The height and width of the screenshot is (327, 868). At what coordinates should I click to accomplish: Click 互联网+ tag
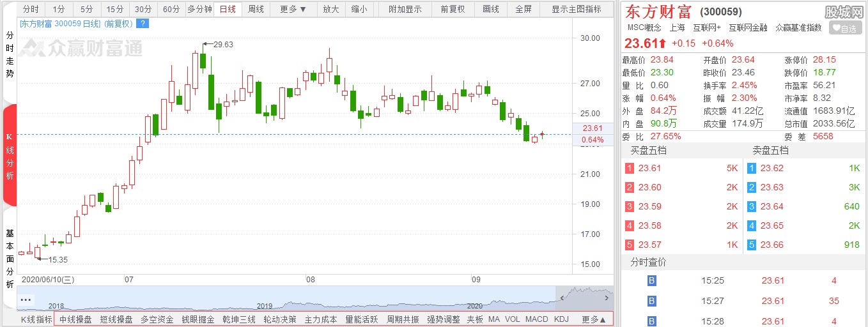(x=707, y=27)
